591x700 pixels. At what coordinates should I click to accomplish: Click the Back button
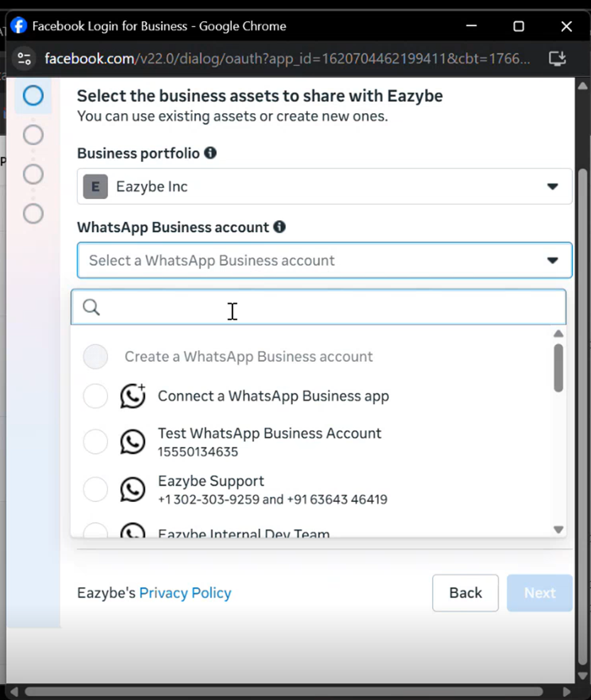tap(465, 593)
